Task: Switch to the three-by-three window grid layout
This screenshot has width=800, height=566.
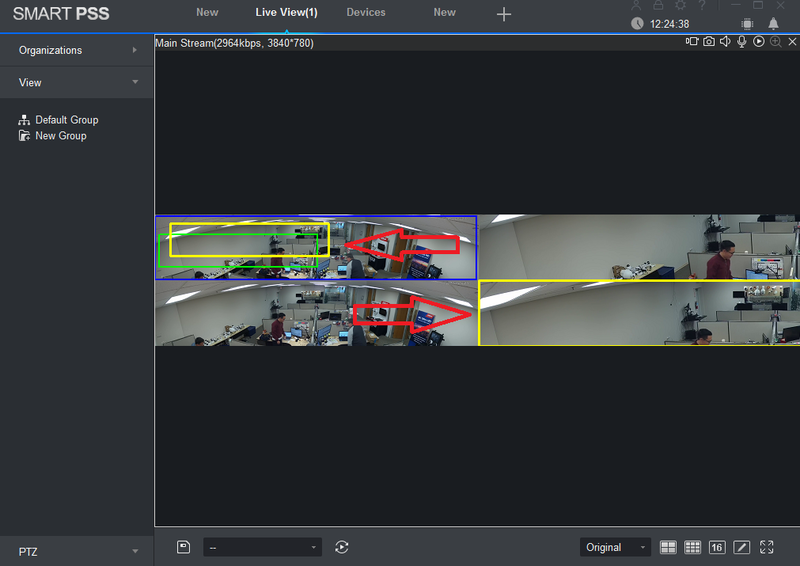Action: pyautogui.click(x=692, y=547)
